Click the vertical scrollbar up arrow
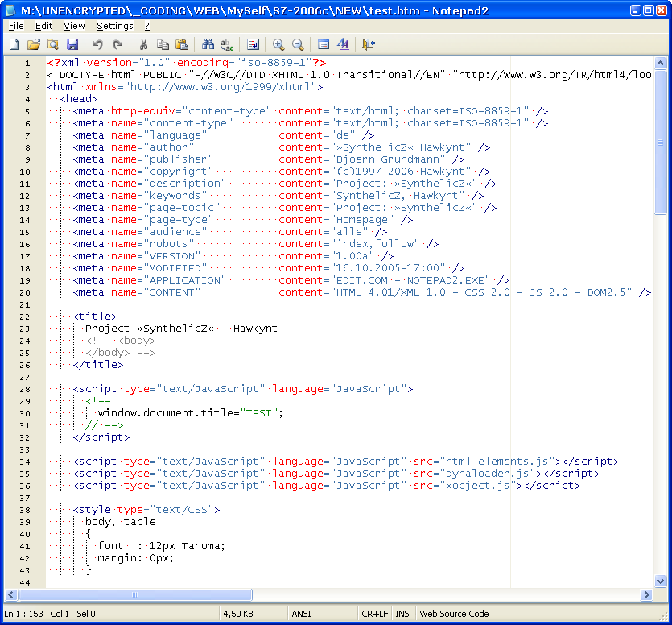672x625 pixels. point(661,63)
